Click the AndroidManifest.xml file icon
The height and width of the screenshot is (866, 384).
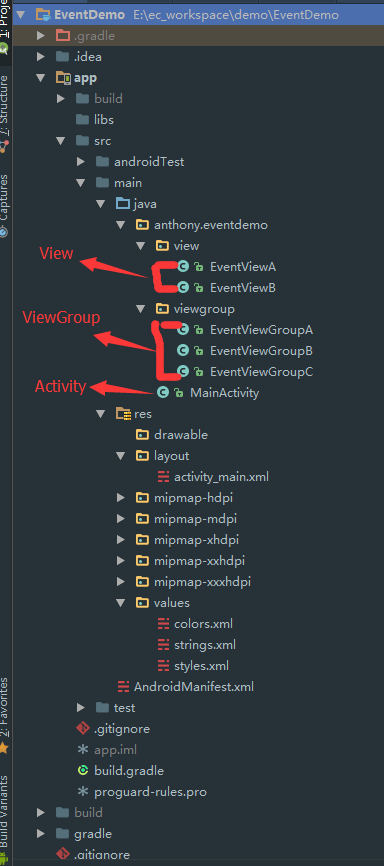124,687
